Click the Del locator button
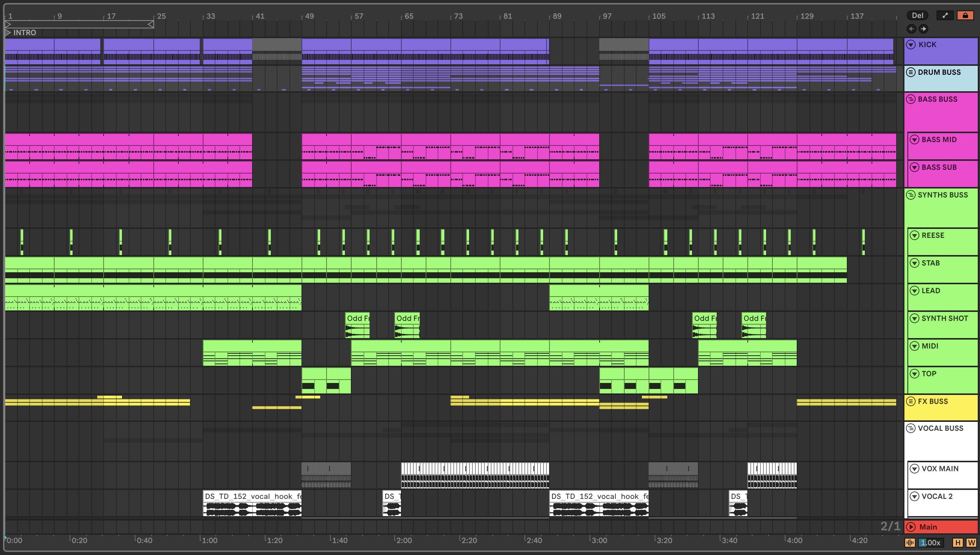This screenshot has height=555, width=980. (x=917, y=16)
